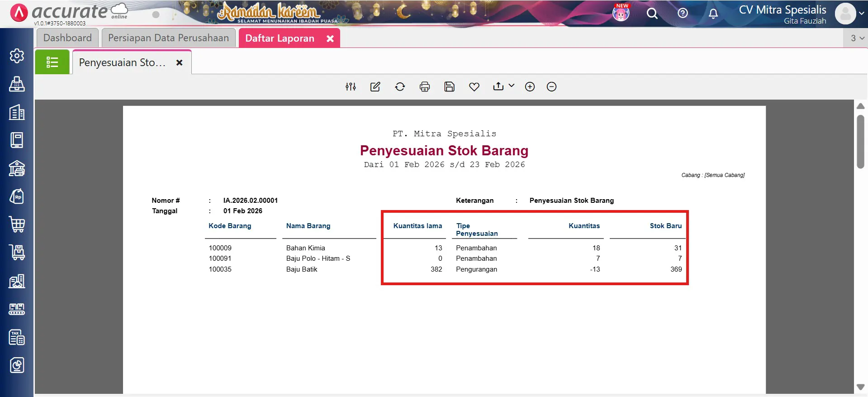The width and height of the screenshot is (868, 397).
Task: Open the cash register module icon
Action: (17, 84)
